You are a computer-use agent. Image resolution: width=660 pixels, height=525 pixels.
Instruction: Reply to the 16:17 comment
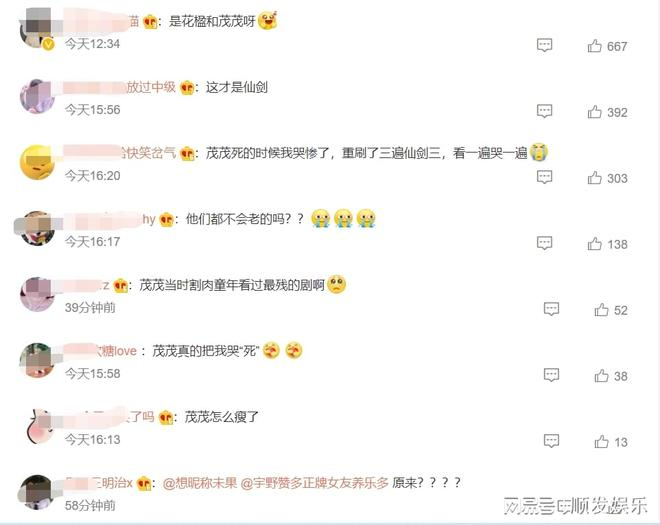tap(544, 243)
